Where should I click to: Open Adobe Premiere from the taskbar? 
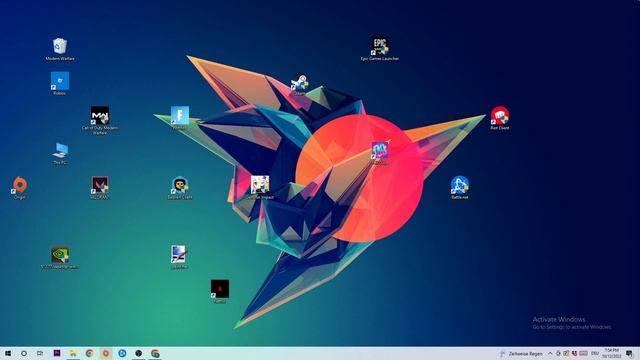point(57,353)
